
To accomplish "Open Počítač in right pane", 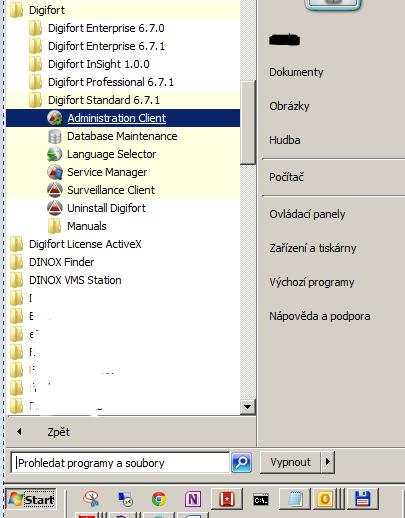I will 286,177.
